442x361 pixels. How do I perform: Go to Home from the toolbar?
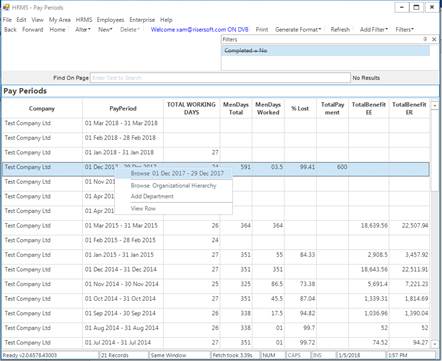pos(57,29)
